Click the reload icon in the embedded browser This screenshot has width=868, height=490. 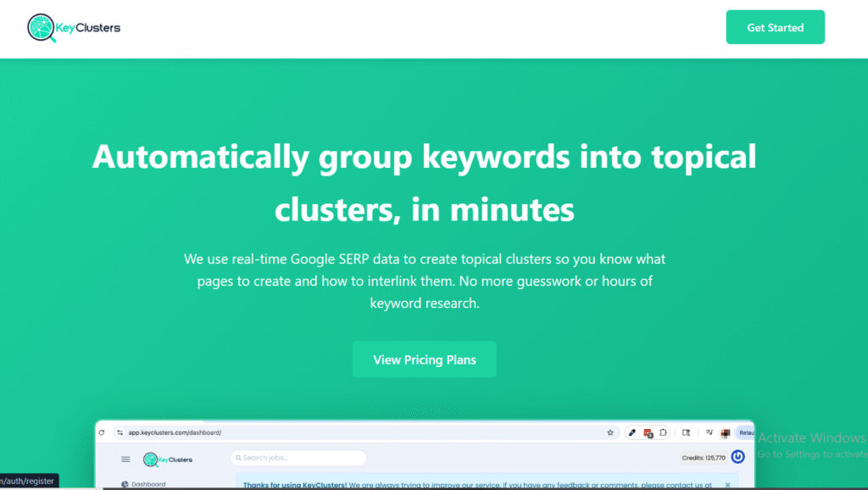point(102,432)
